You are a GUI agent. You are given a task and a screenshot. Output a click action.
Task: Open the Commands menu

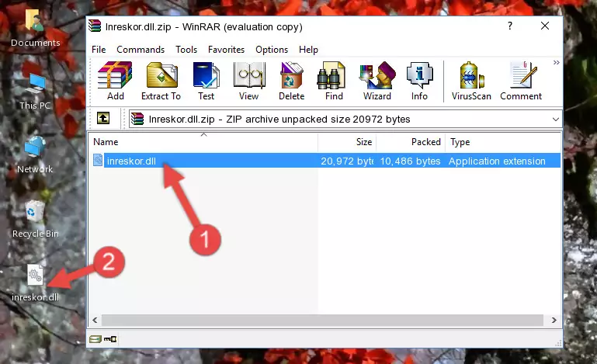tap(141, 50)
